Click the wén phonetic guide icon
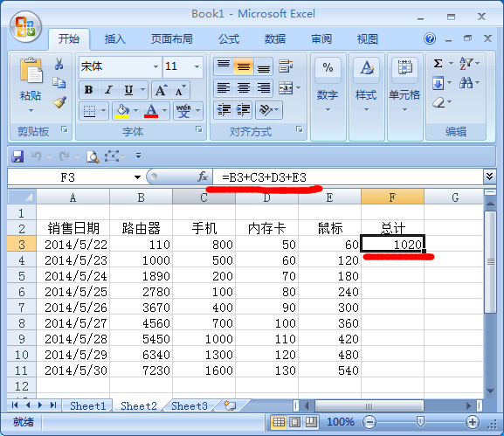Screen dimensions: 504x436 183,111
